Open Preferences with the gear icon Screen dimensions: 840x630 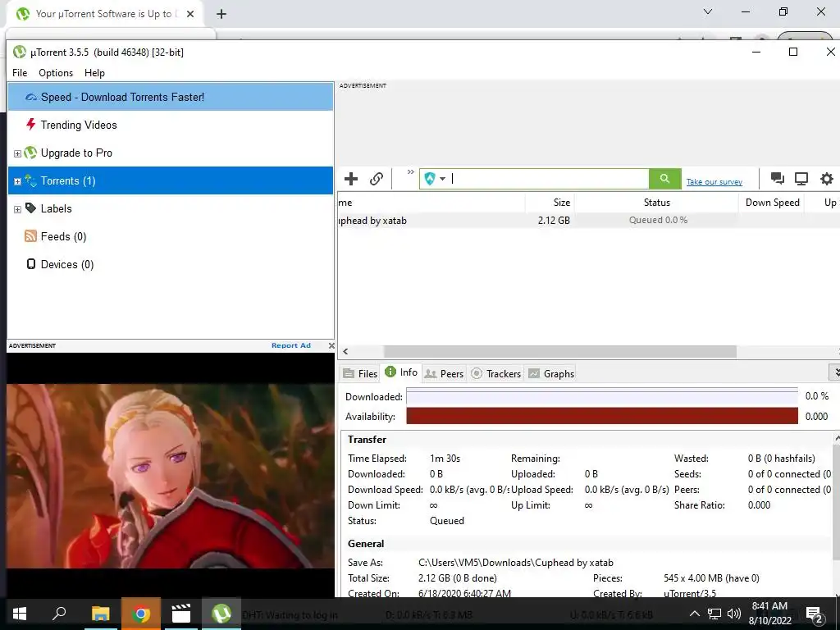827,178
